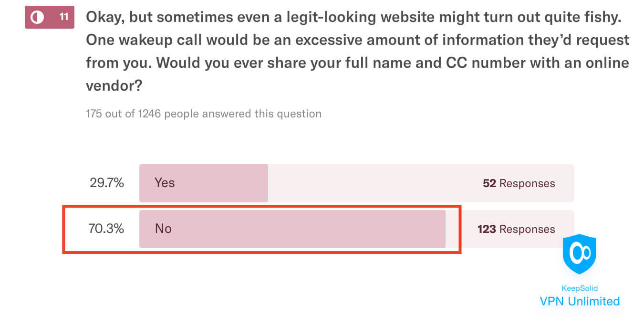Select the filled Yes answer bar

click(204, 183)
